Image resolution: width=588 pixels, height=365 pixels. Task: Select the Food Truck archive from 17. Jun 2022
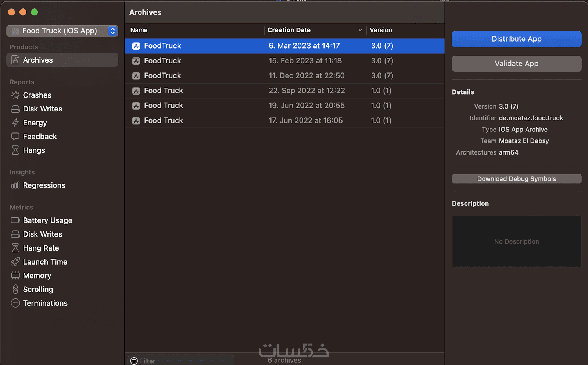coord(284,121)
